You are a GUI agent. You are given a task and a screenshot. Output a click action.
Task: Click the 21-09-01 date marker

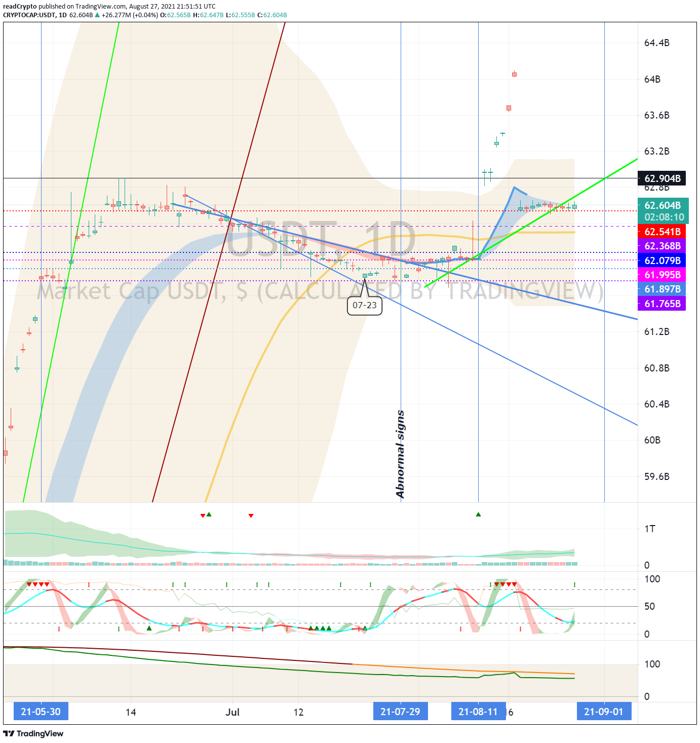click(x=604, y=712)
